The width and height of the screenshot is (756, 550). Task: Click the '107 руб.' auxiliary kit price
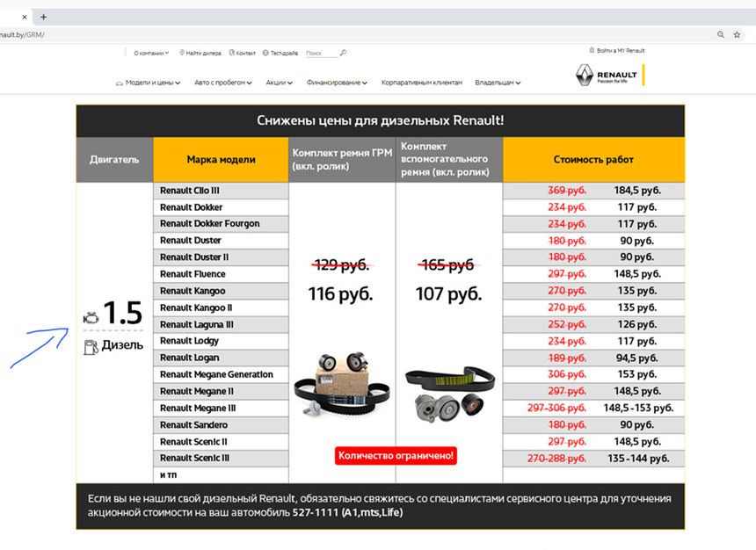click(449, 293)
